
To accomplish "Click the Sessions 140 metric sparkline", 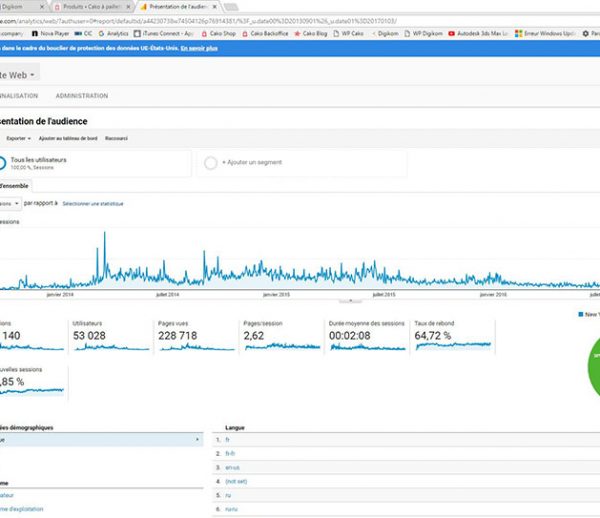I will pyautogui.click(x=32, y=347).
